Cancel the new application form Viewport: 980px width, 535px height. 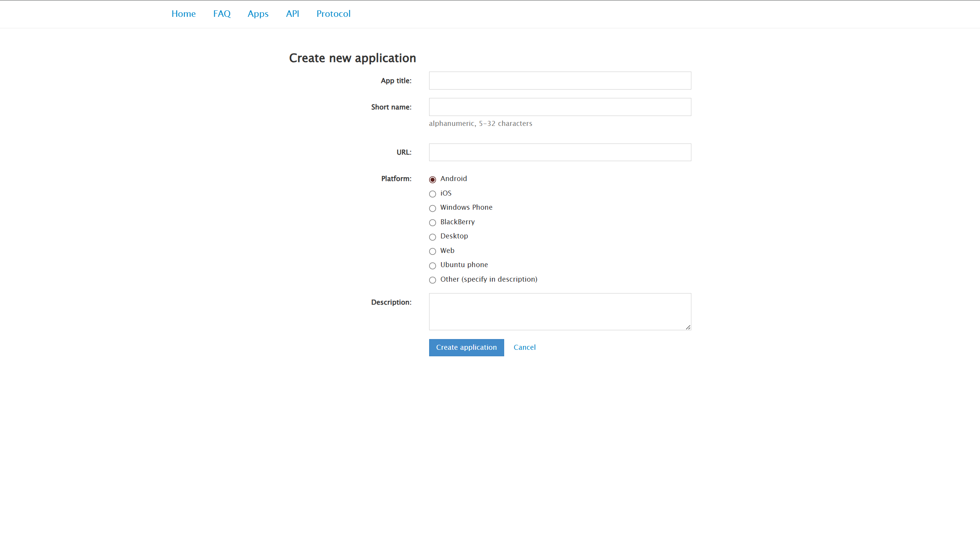[x=524, y=347]
